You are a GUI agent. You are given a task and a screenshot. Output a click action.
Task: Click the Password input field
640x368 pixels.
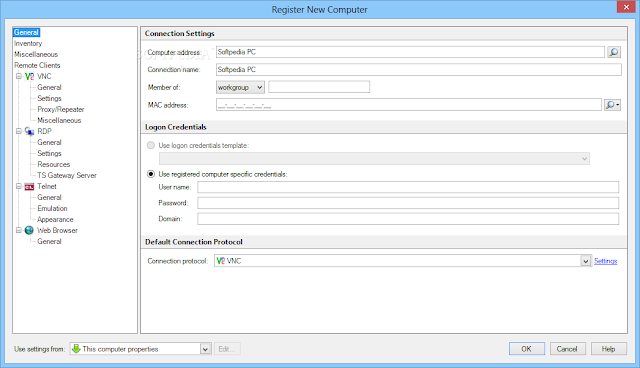pyautogui.click(x=408, y=203)
